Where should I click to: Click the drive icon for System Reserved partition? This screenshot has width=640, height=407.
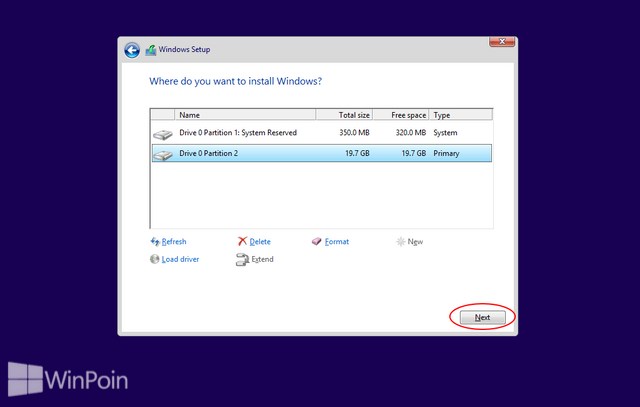tap(163, 134)
